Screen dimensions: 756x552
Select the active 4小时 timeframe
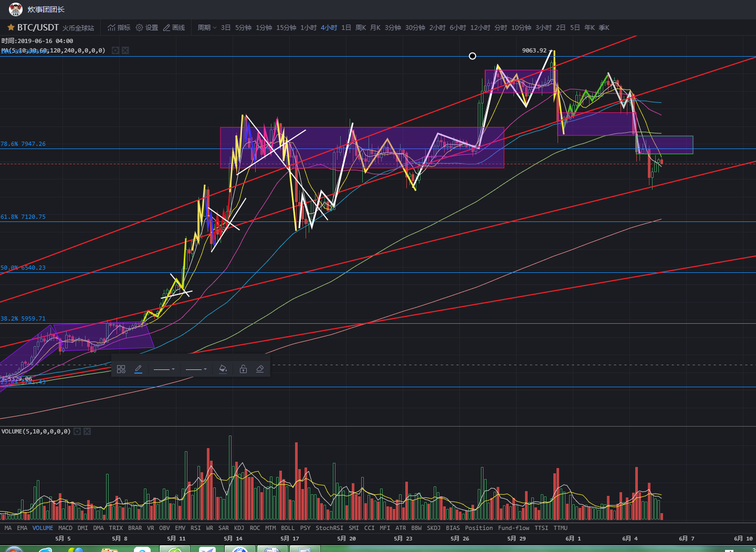click(x=329, y=27)
